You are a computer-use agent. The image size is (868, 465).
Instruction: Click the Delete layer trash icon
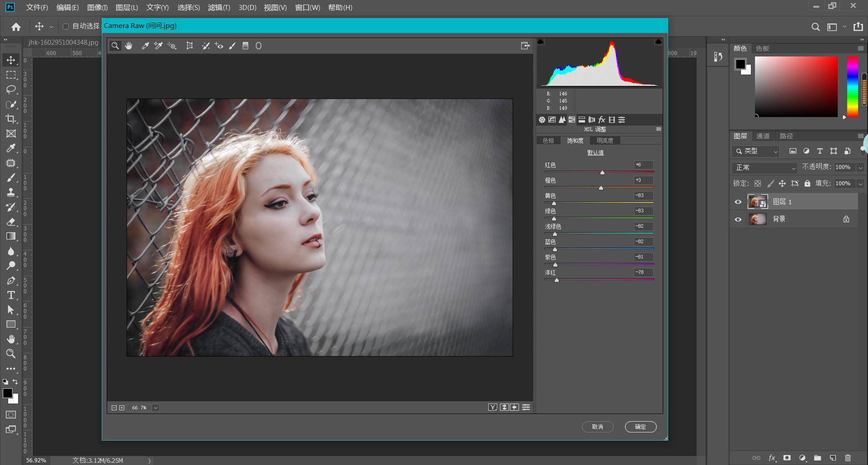pos(848,458)
